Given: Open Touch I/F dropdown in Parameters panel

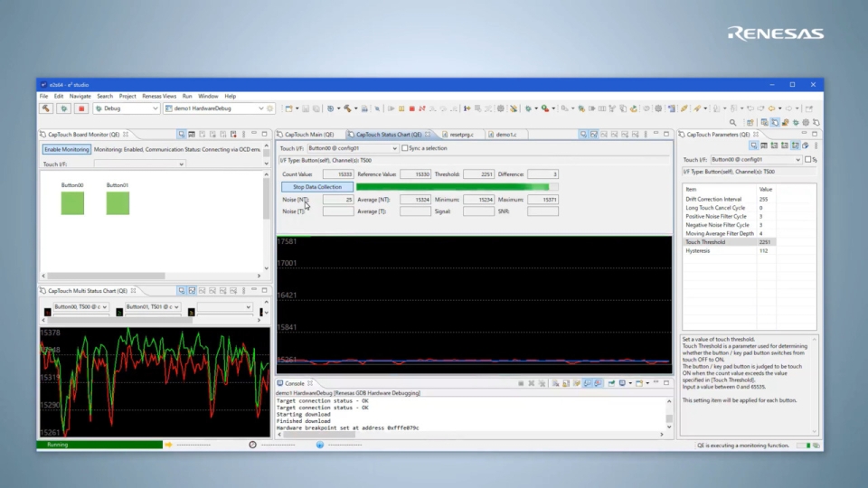Looking at the screenshot, I should (756, 159).
